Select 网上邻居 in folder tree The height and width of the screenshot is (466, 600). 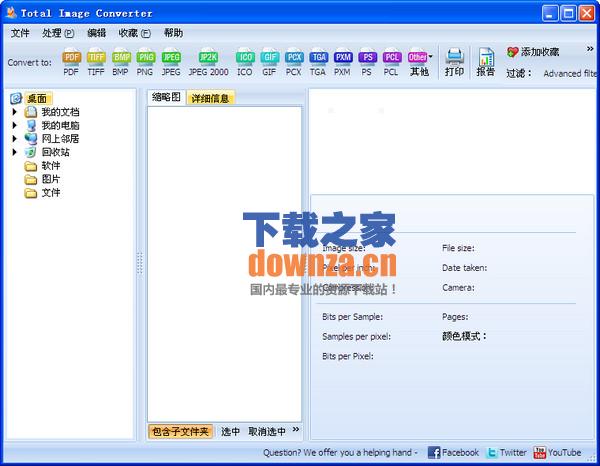click(x=60, y=139)
